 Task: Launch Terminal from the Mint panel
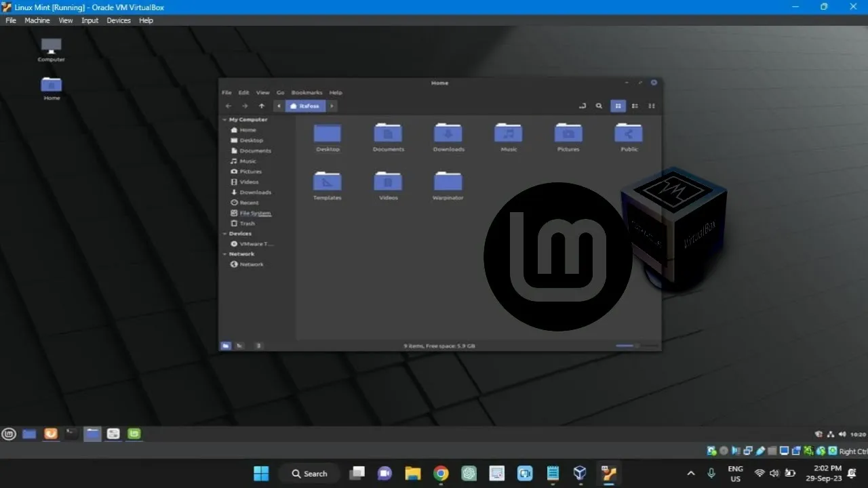tap(71, 434)
